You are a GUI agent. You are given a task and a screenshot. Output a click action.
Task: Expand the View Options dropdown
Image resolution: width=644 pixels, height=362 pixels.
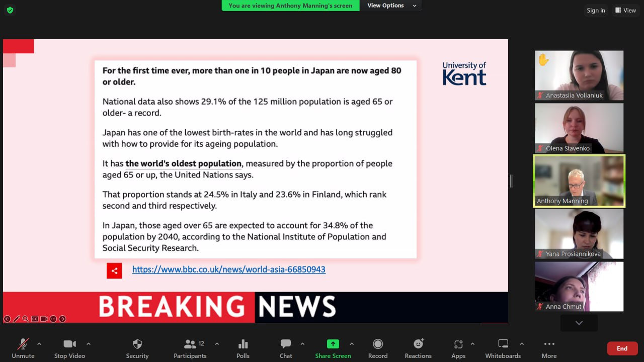391,6
